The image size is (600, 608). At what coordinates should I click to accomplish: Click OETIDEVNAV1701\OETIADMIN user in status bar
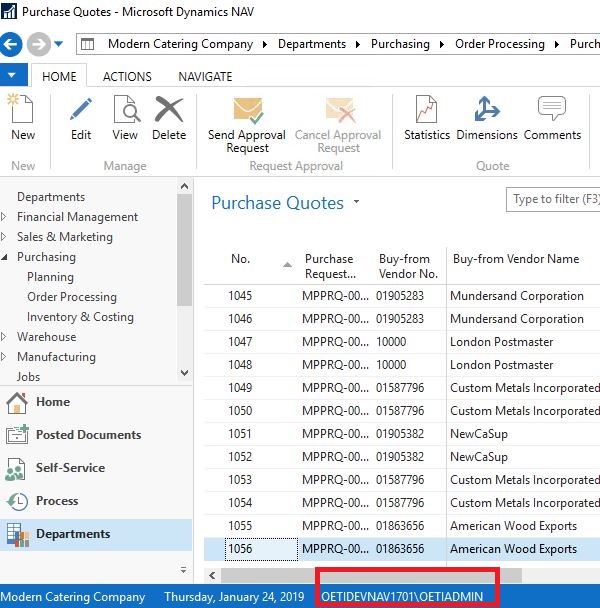tap(402, 597)
